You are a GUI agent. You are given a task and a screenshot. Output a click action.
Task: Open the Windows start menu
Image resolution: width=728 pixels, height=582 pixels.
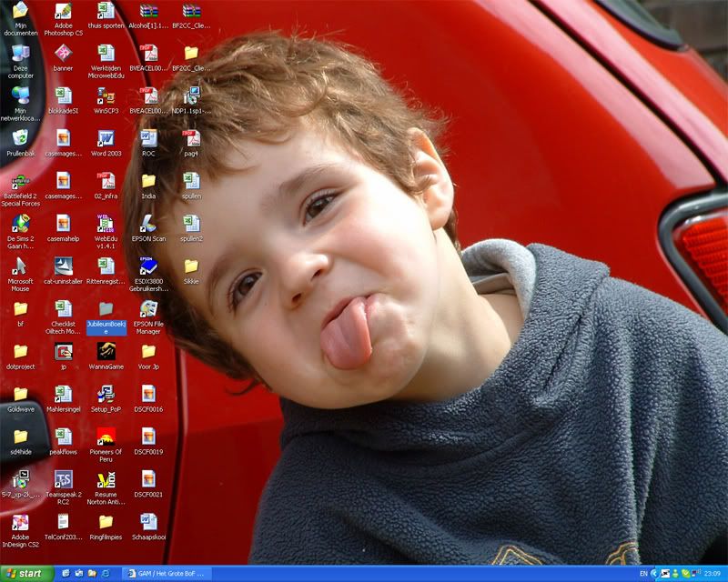26,574
